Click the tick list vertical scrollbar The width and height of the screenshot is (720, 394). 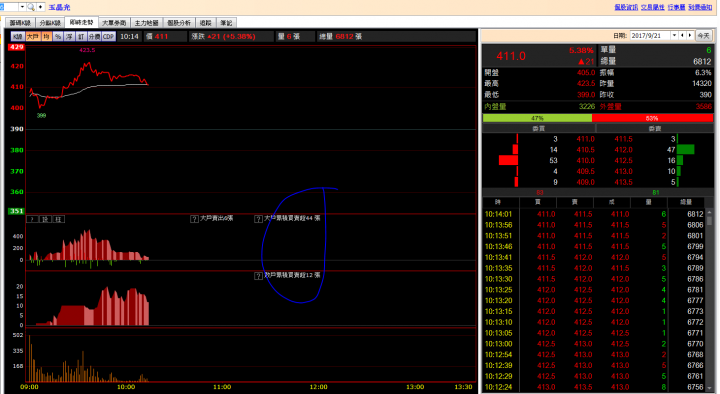tap(709, 301)
